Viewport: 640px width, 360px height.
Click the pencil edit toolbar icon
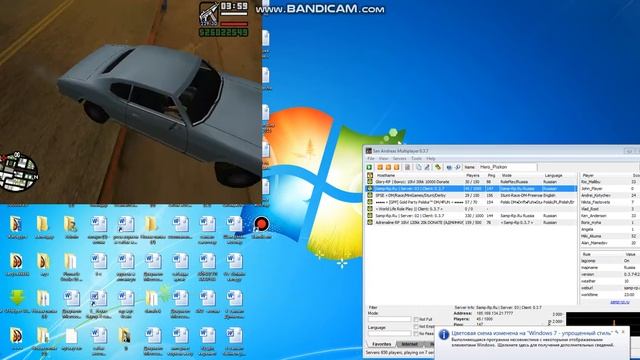click(x=427, y=167)
